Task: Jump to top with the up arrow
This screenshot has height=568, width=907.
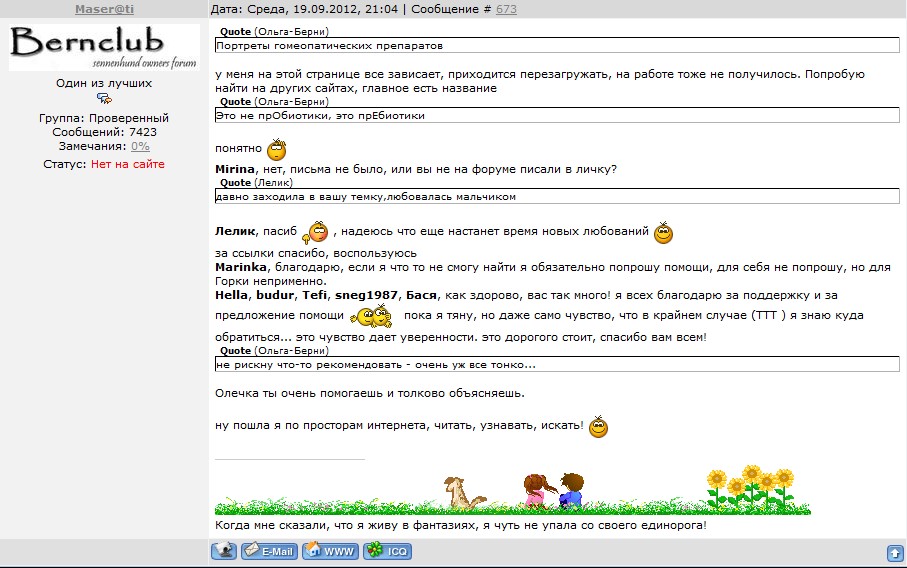Action: tap(895, 553)
